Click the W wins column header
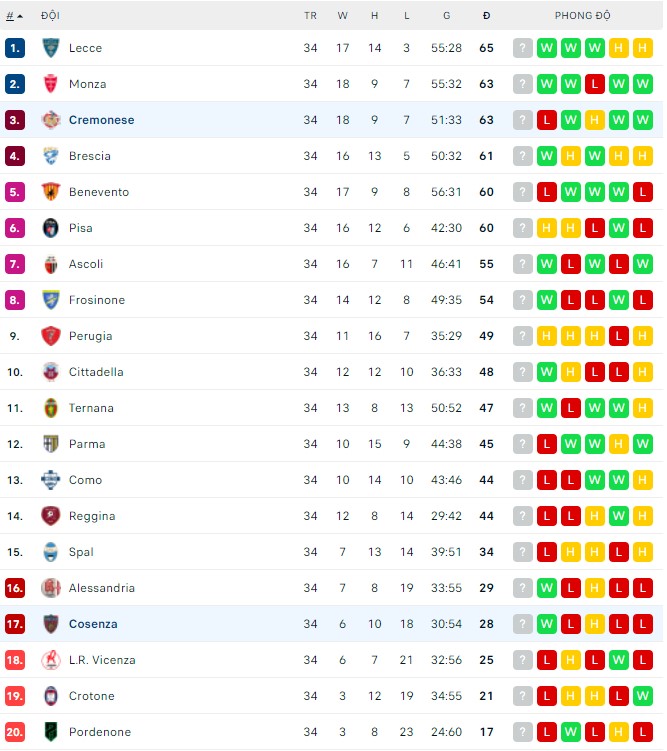The height and width of the screenshot is (751, 667). click(x=343, y=16)
